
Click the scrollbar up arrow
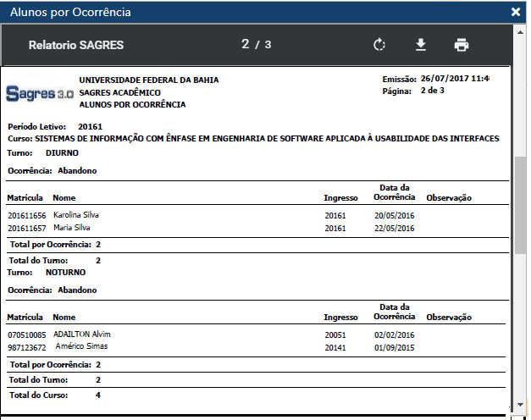[520, 30]
